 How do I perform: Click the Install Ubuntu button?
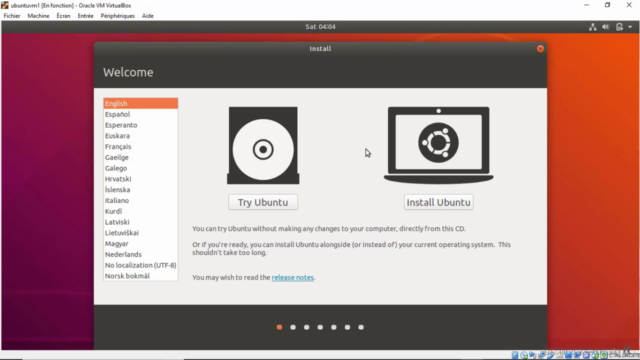[438, 202]
